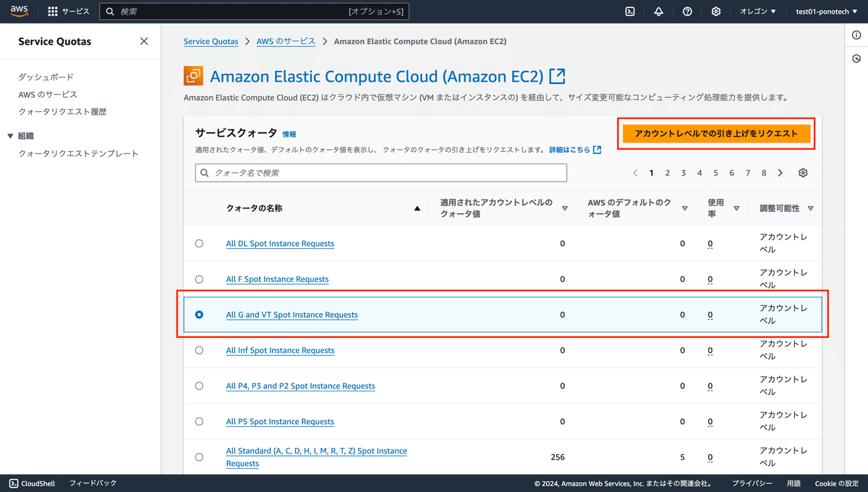The width and height of the screenshot is (868, 492).
Task: Open the info panel icon at right edge
Action: pos(856,35)
